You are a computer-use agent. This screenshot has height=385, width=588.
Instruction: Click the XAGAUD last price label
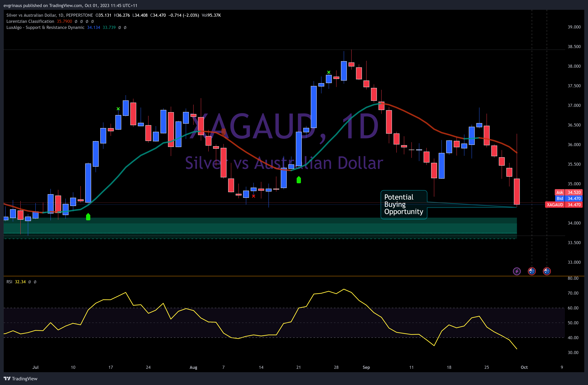(x=564, y=205)
